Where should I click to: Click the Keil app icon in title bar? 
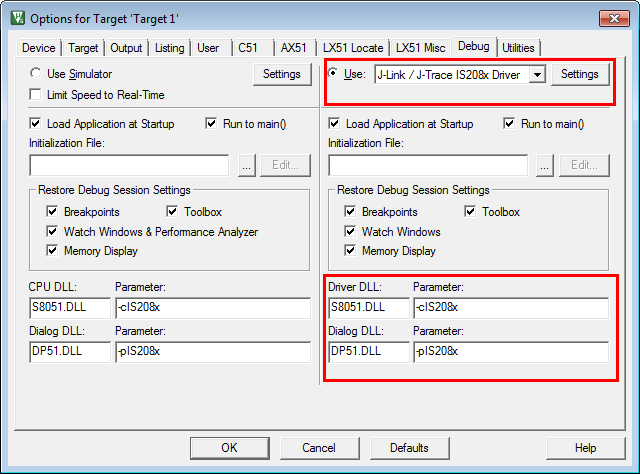17,18
